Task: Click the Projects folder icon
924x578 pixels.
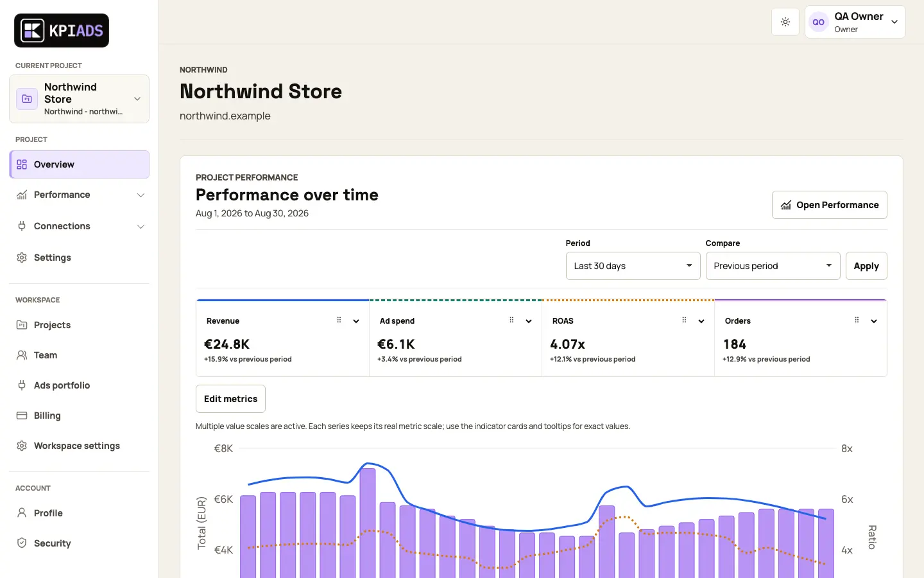Action: click(22, 325)
